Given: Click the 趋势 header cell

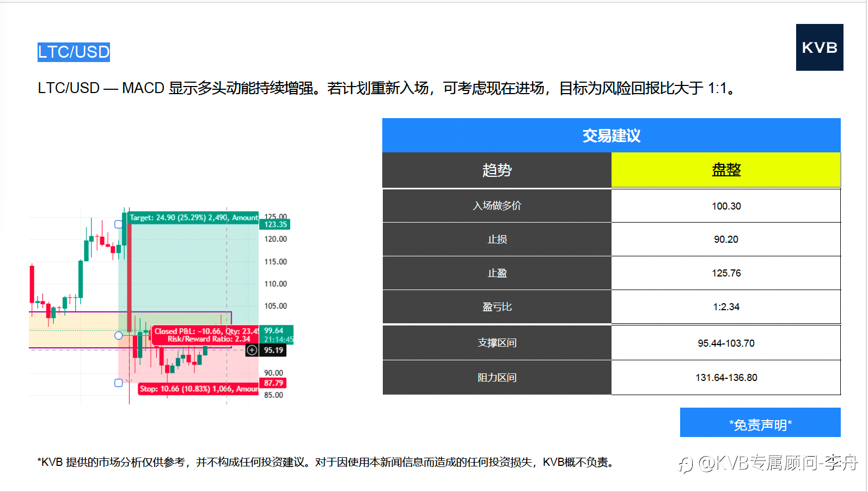Looking at the screenshot, I should [497, 170].
